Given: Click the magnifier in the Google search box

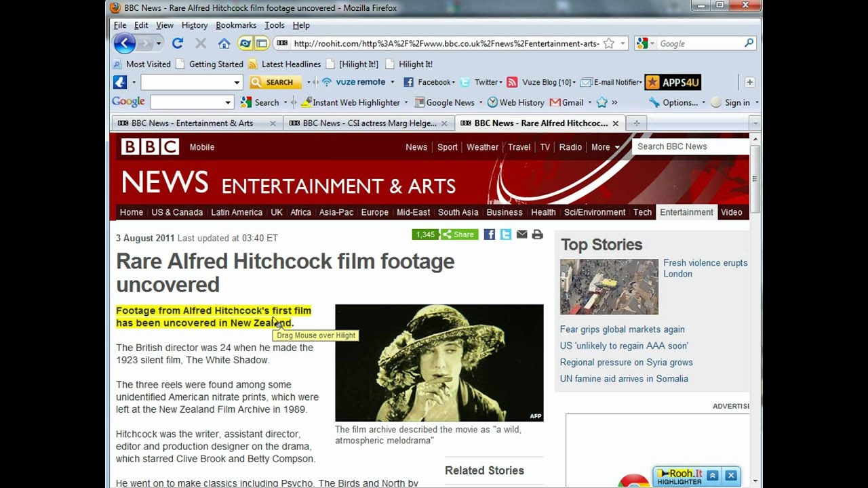Looking at the screenshot, I should [x=749, y=43].
